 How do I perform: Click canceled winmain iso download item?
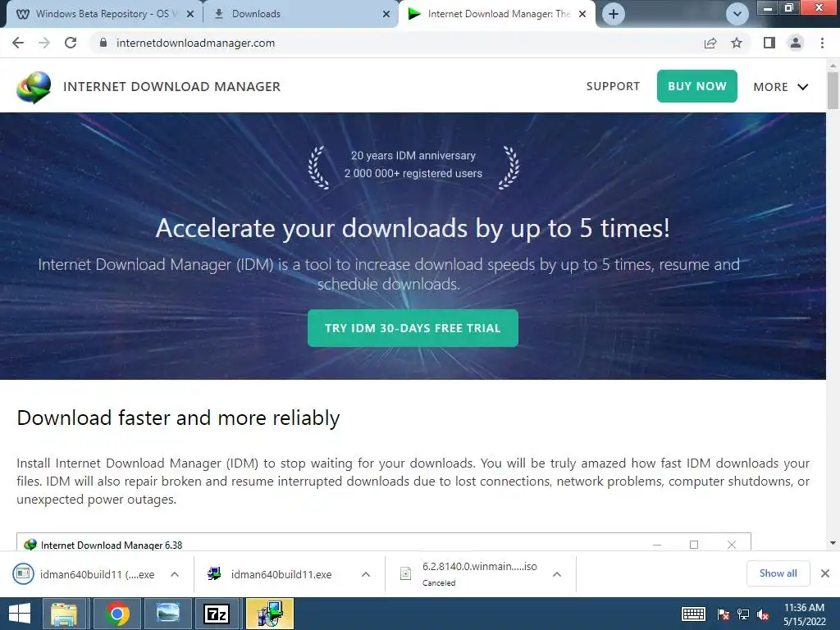click(479, 573)
